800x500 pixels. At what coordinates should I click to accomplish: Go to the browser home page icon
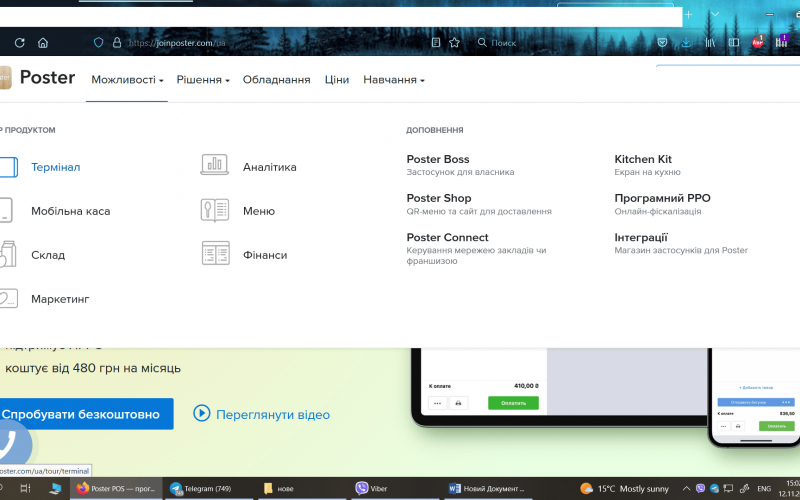(x=43, y=43)
